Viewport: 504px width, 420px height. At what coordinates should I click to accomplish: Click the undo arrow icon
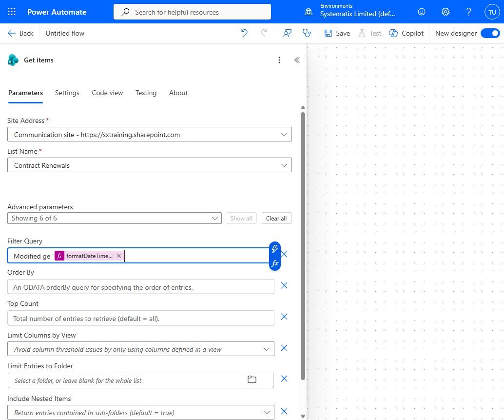coord(244,33)
